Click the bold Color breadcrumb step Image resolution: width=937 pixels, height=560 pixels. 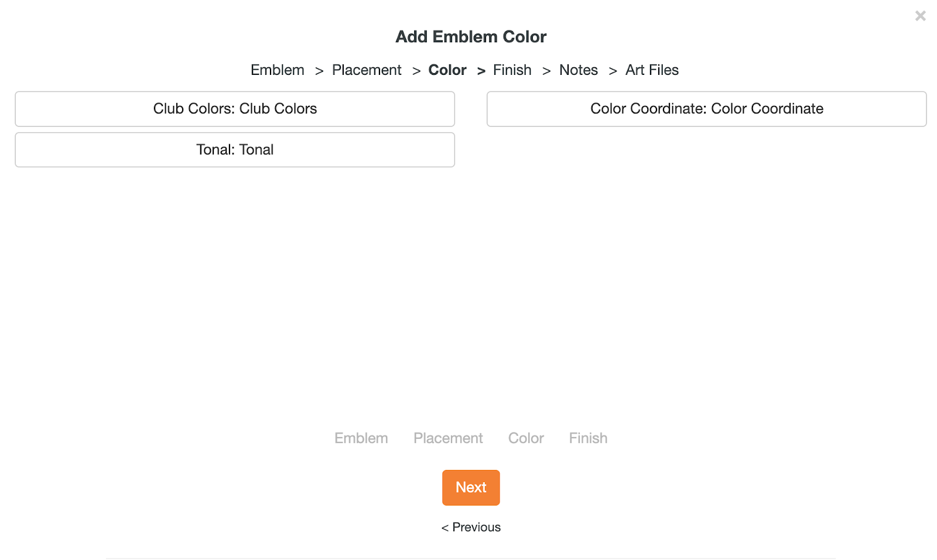pyautogui.click(x=447, y=70)
